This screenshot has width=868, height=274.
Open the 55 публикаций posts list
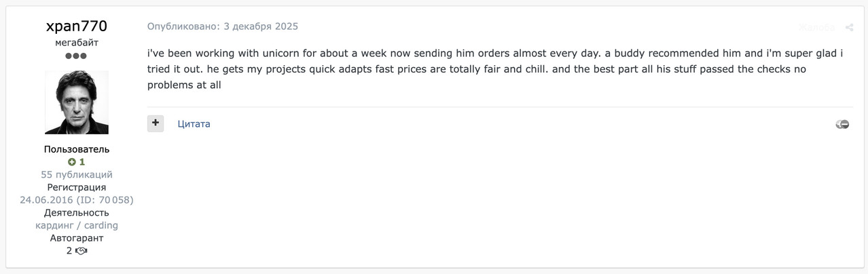coord(76,174)
